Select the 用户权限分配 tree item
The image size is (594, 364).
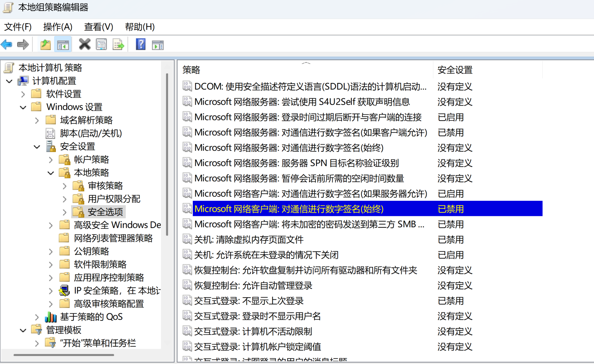(x=114, y=199)
